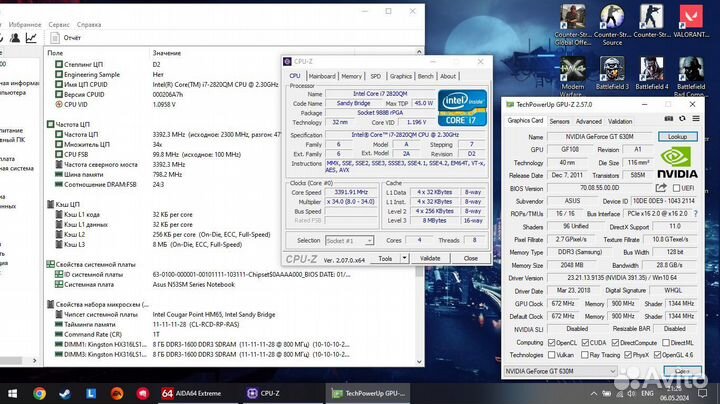Click the AIDA64 report page icon
This screenshot has width=720, height=404.
(x=55, y=38)
